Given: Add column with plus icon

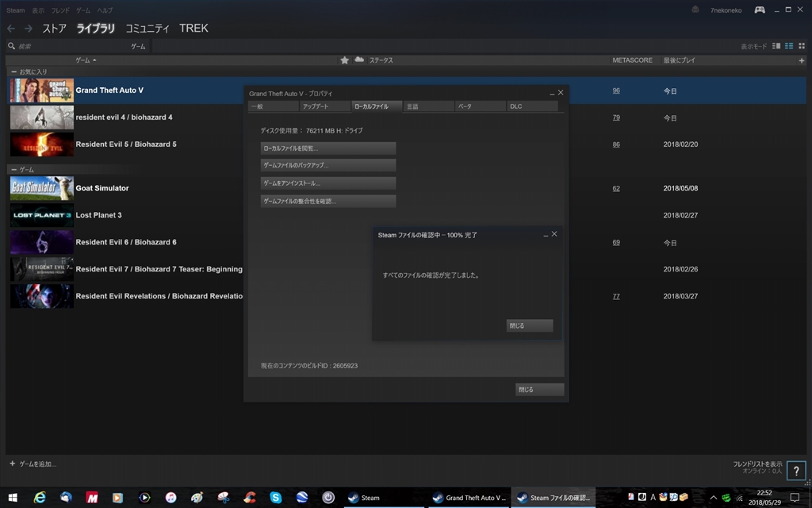Looking at the screenshot, I should 801,60.
